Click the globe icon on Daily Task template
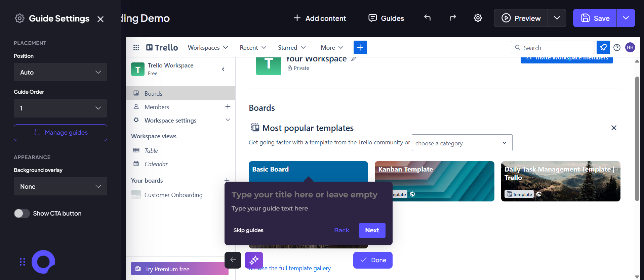This screenshot has height=280, width=644. pyautogui.click(x=539, y=194)
